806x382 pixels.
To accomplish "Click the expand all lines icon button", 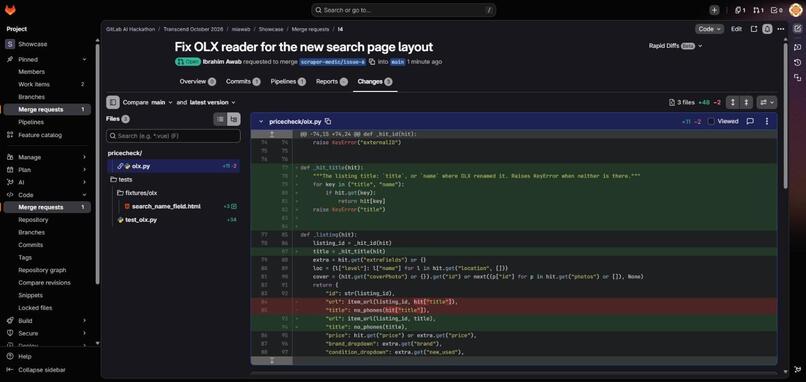I will point(733,102).
